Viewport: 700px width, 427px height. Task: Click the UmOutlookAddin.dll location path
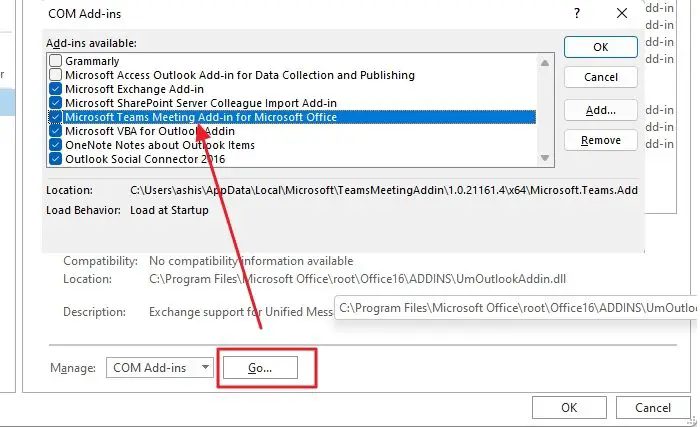tap(357, 279)
